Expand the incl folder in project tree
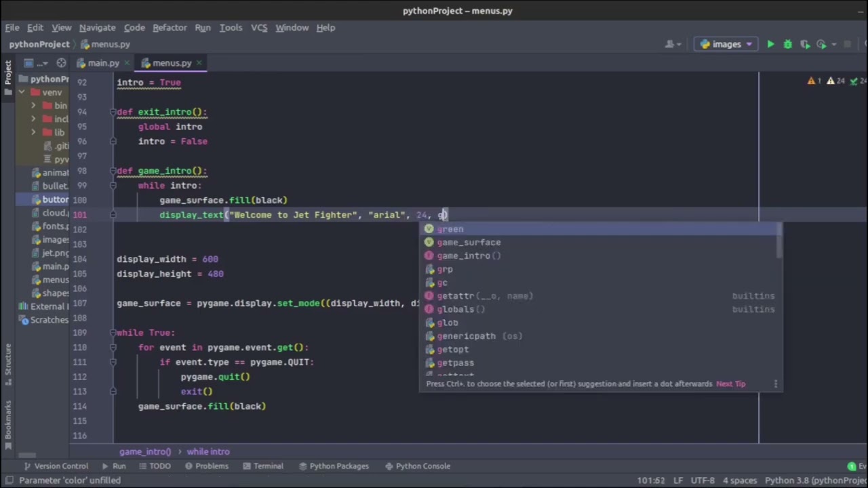This screenshot has height=488, width=868. 33,119
